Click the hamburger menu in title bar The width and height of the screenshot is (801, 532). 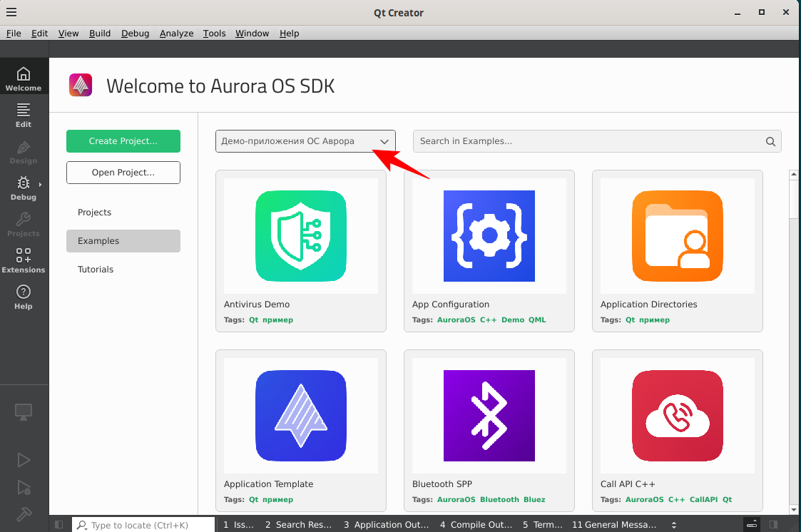click(11, 12)
